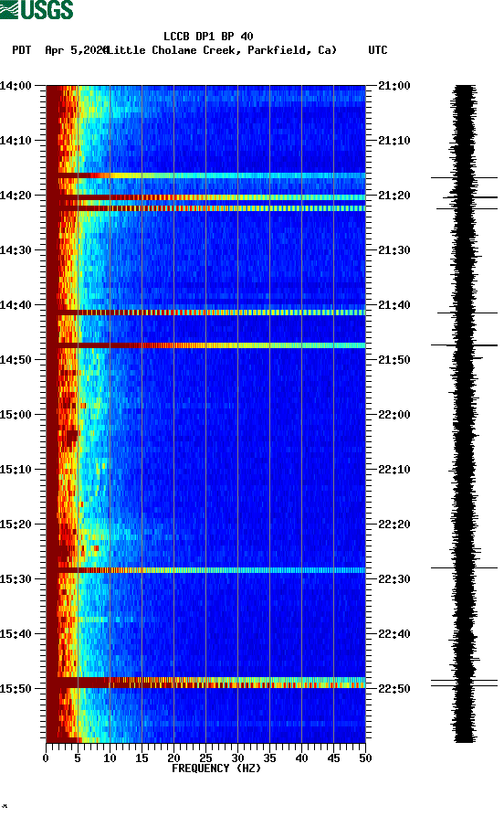Click the seismogram spike near 22:30 UTC

point(464,567)
